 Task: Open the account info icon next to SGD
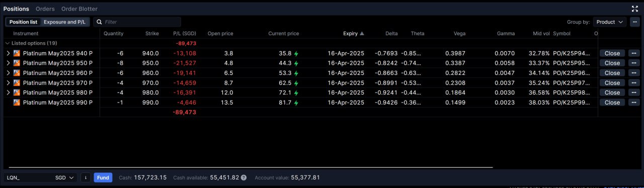coord(86,177)
